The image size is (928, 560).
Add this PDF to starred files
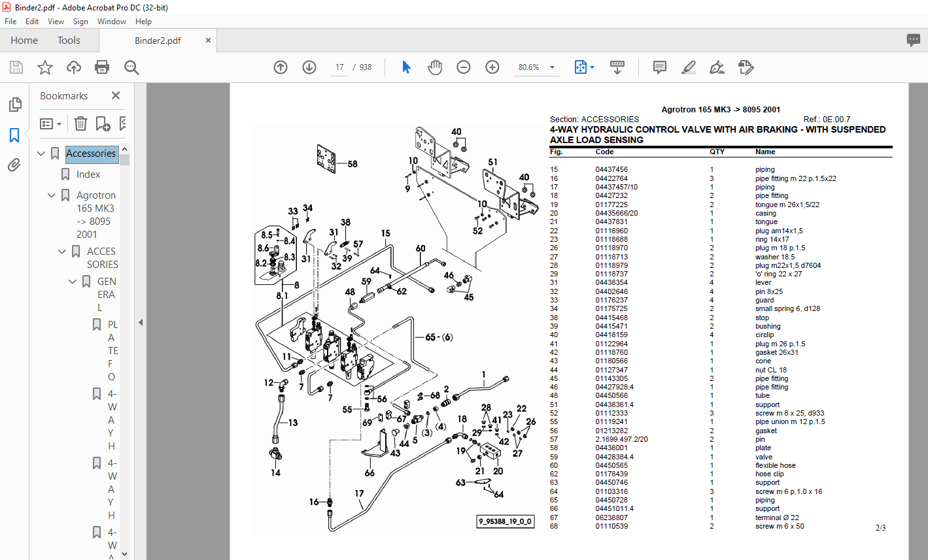pyautogui.click(x=45, y=67)
